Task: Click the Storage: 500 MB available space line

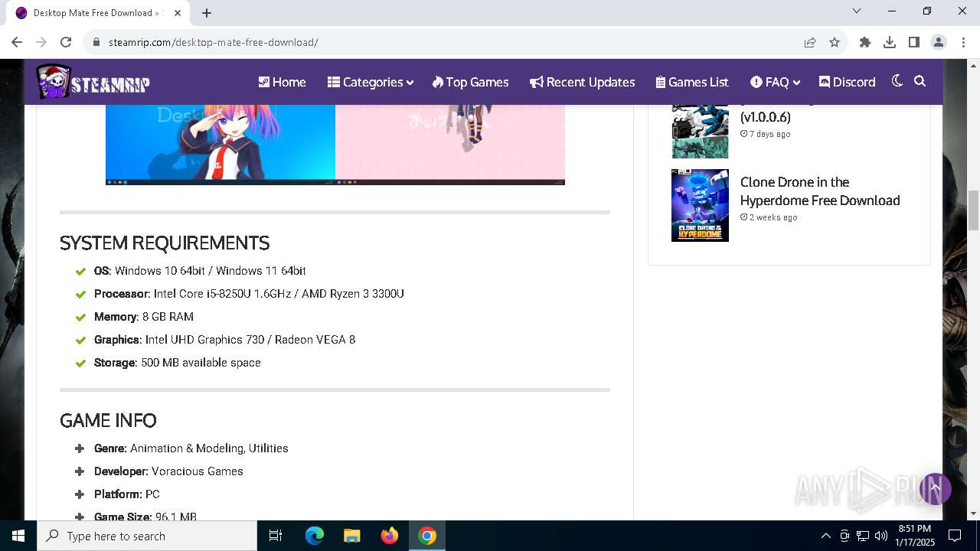Action: (178, 363)
